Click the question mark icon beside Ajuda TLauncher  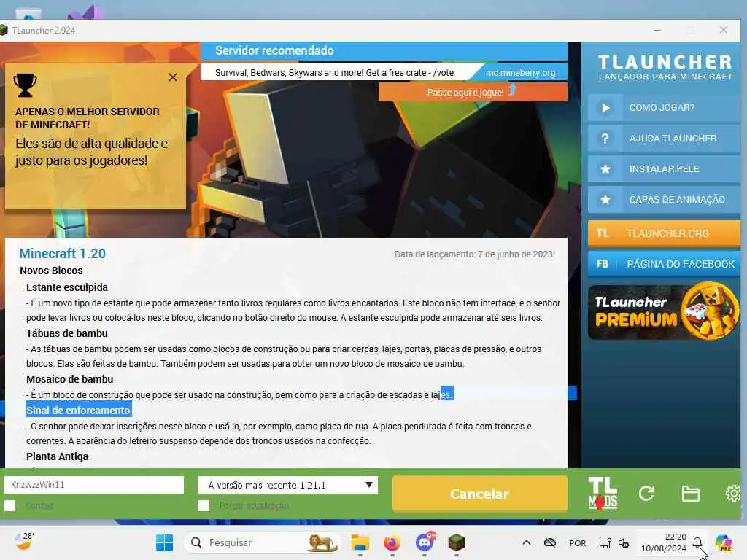[605, 139]
